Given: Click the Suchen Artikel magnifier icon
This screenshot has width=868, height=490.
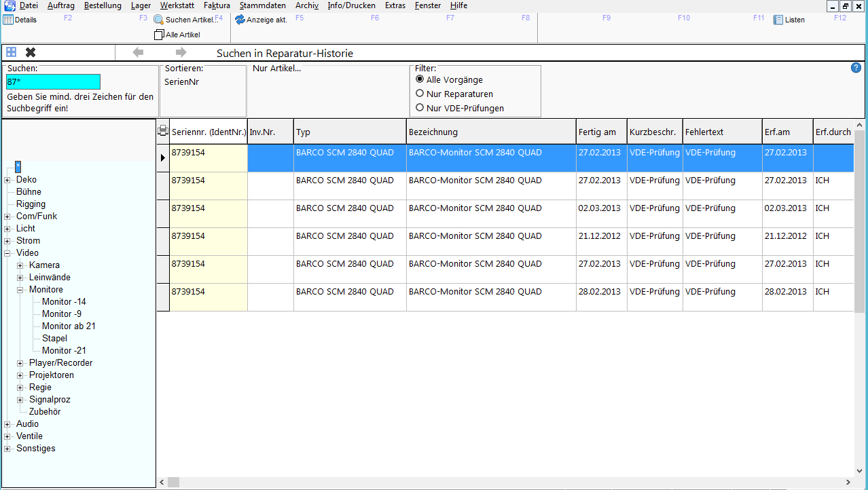Looking at the screenshot, I should point(159,20).
